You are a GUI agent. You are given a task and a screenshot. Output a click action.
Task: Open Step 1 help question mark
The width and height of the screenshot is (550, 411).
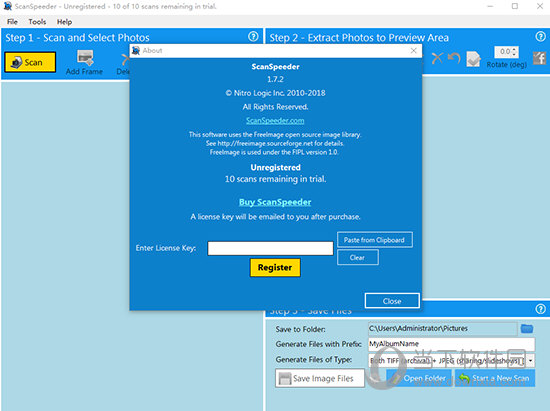pos(253,36)
